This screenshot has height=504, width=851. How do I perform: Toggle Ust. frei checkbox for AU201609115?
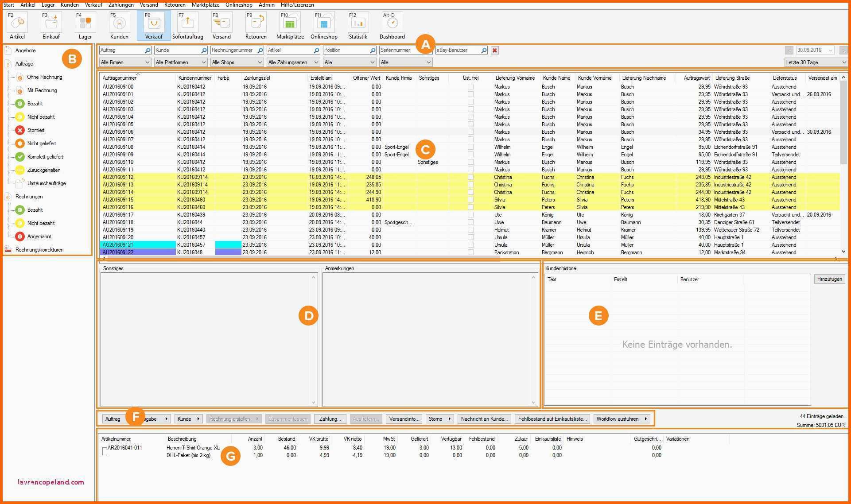click(x=470, y=200)
